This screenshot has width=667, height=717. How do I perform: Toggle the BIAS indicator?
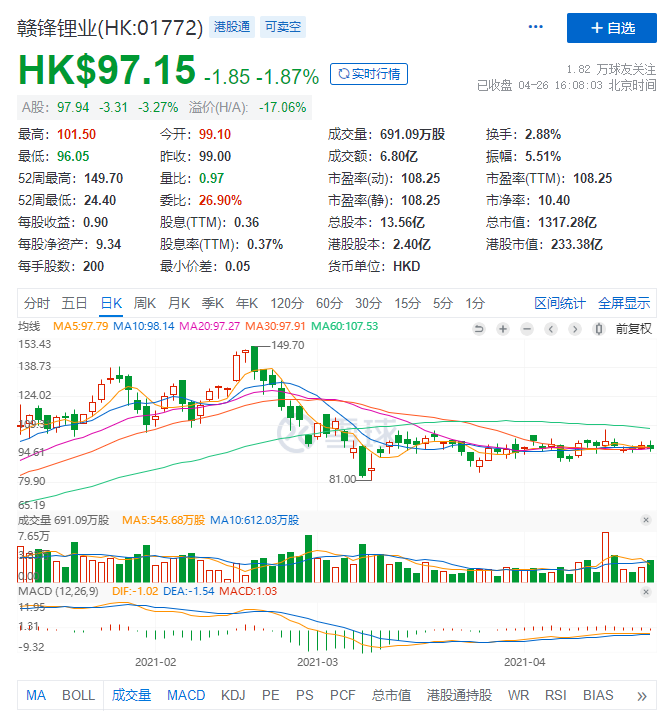pyautogui.click(x=598, y=696)
